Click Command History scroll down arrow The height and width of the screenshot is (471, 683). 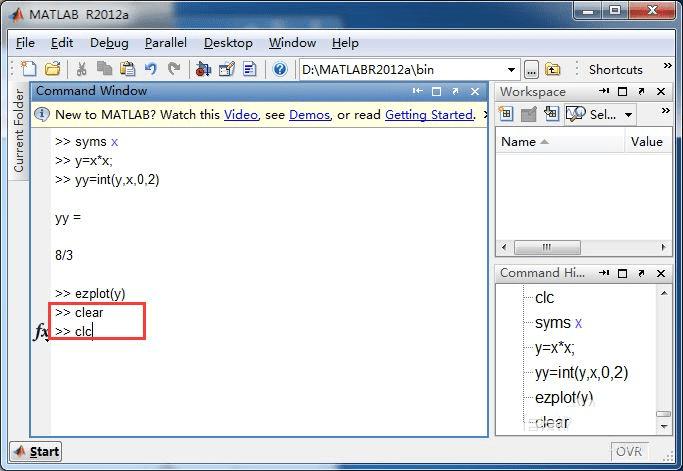pyautogui.click(x=664, y=426)
